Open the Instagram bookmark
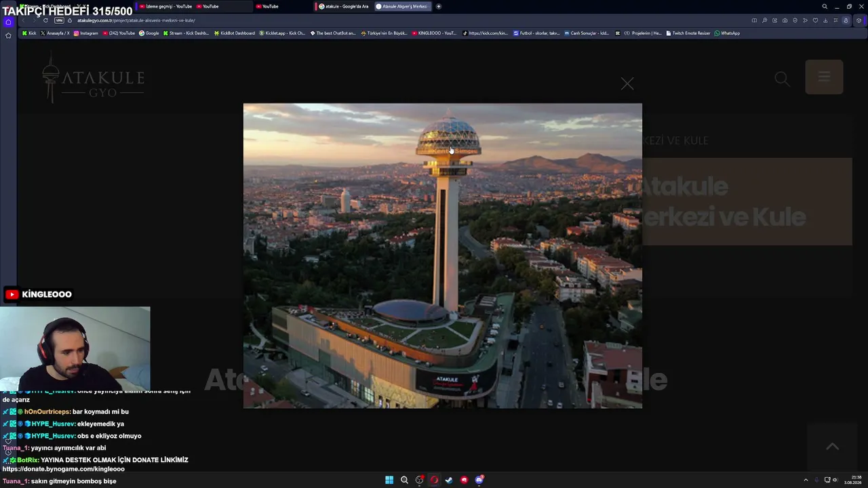The image size is (868, 488). (86, 33)
